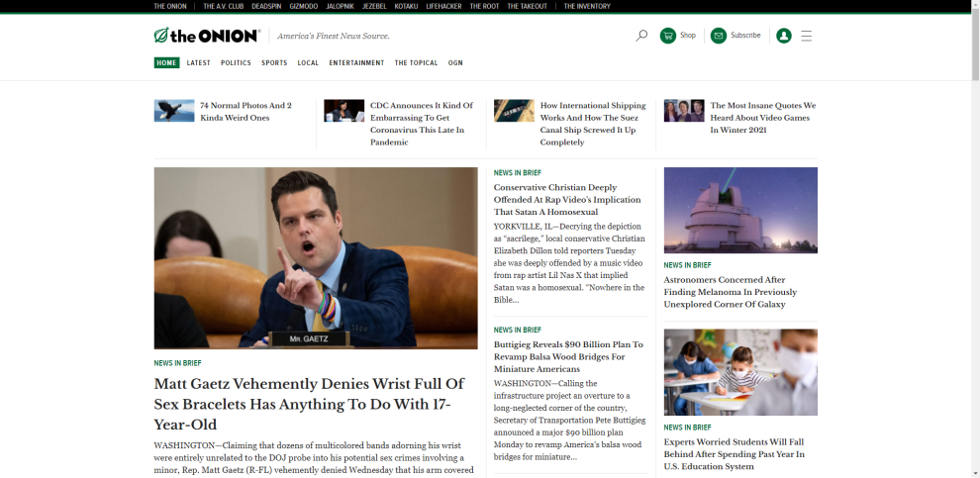Open the Matt Gaetz lead photo
980x478 pixels.
tap(316, 258)
